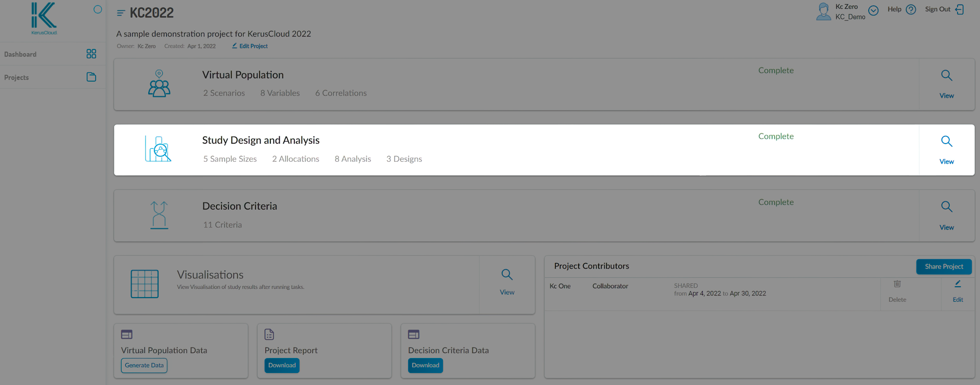Screen dimensions: 980x385
Task: Open the Projects folder icon
Action: click(x=92, y=77)
